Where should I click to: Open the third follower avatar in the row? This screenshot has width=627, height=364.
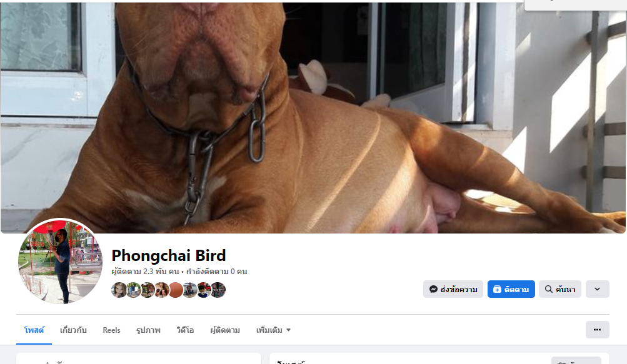[148, 290]
